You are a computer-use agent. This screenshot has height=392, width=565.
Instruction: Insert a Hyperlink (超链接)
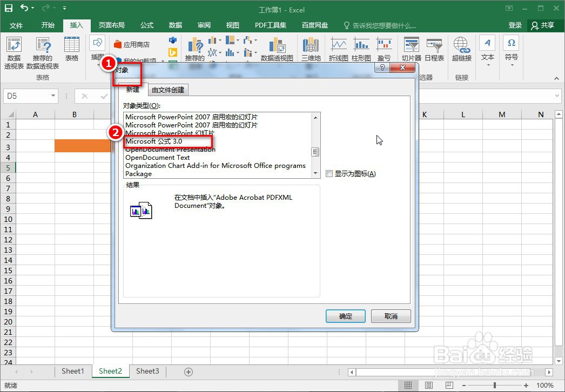click(x=462, y=49)
